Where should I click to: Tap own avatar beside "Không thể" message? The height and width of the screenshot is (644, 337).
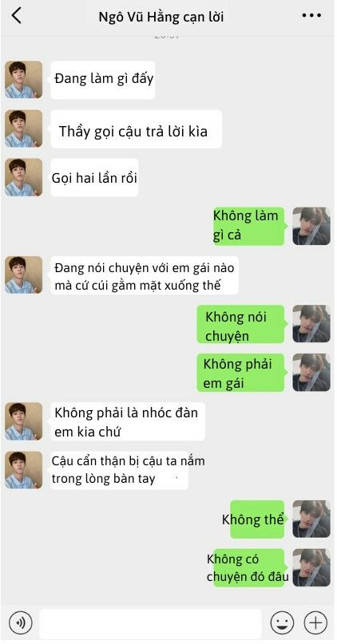pyautogui.click(x=311, y=520)
